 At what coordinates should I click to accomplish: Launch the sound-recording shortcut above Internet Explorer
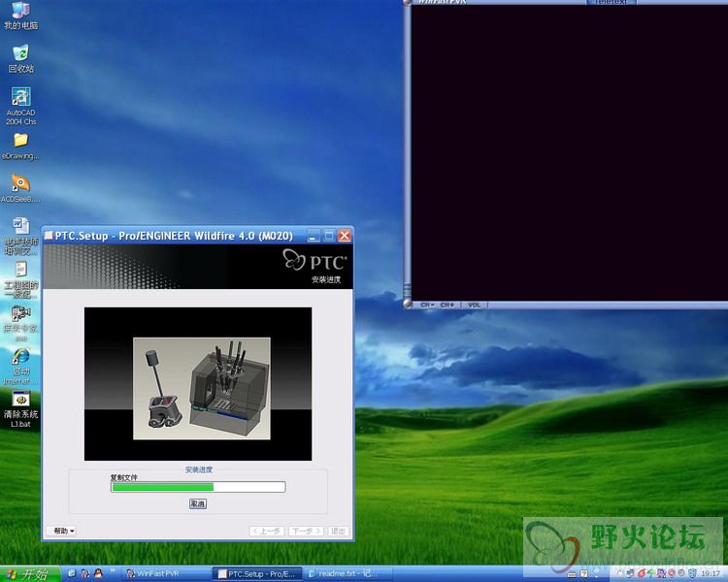tap(21, 323)
